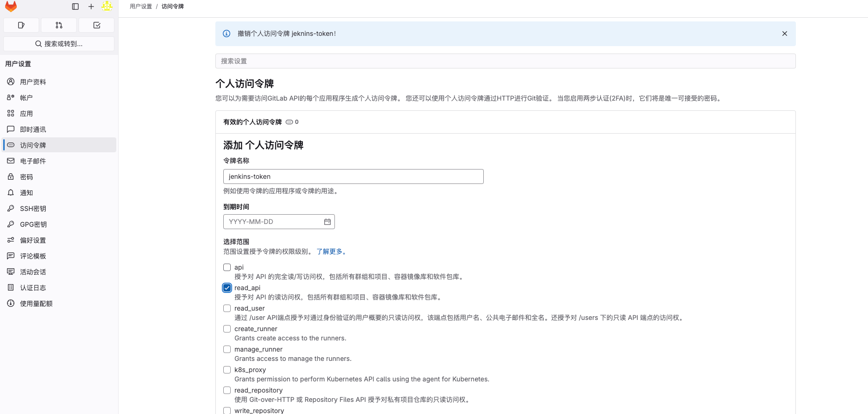Click the GitLab fox logo

coord(11,7)
